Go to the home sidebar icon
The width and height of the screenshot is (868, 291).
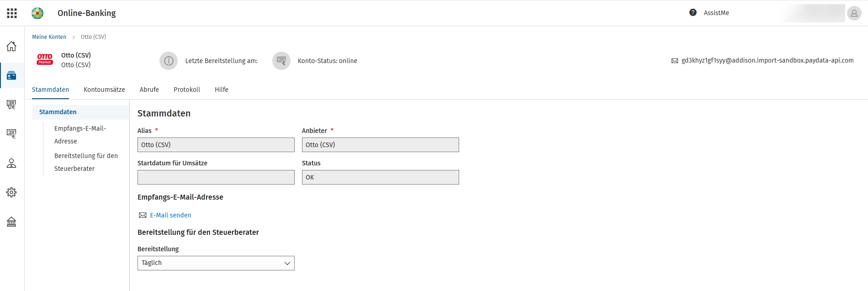(11, 46)
